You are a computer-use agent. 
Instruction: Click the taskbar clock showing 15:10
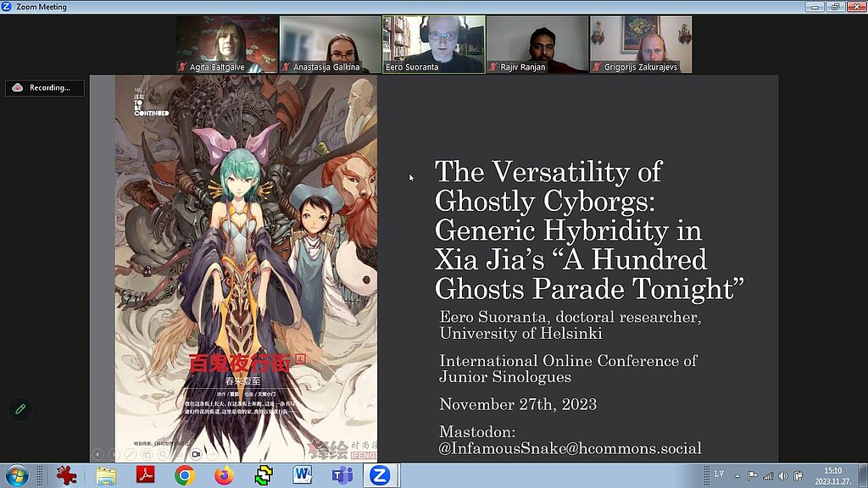832,476
